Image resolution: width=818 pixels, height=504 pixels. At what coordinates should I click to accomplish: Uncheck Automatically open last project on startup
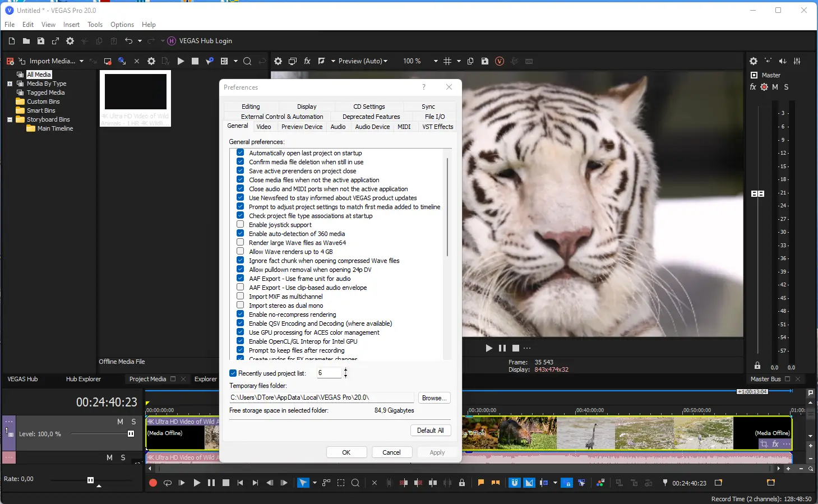pos(241,152)
